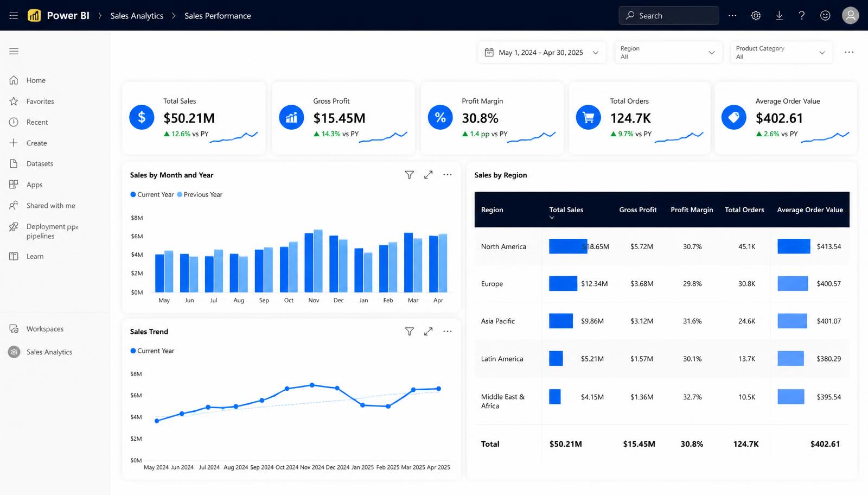Click the Gross Profit column header
This screenshot has height=495, width=868.
point(637,210)
